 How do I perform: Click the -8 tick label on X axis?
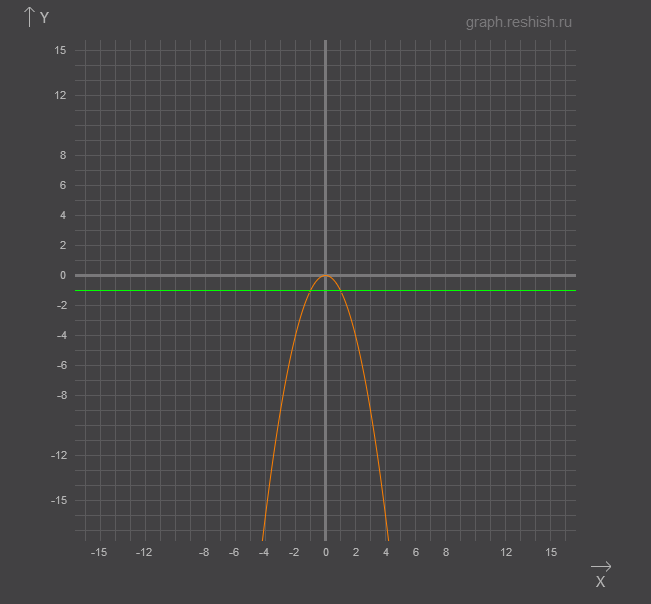pos(204,552)
